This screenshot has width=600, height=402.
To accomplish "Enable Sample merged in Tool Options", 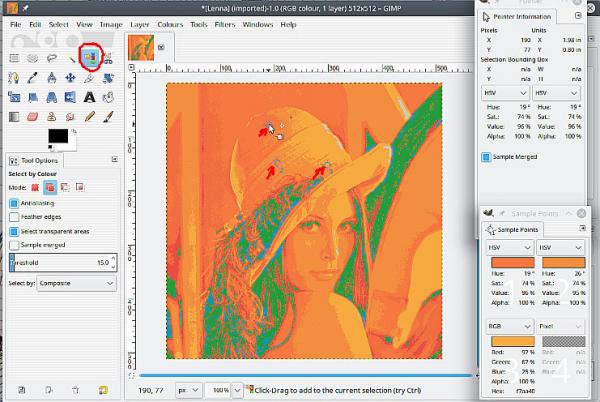I will [14, 245].
